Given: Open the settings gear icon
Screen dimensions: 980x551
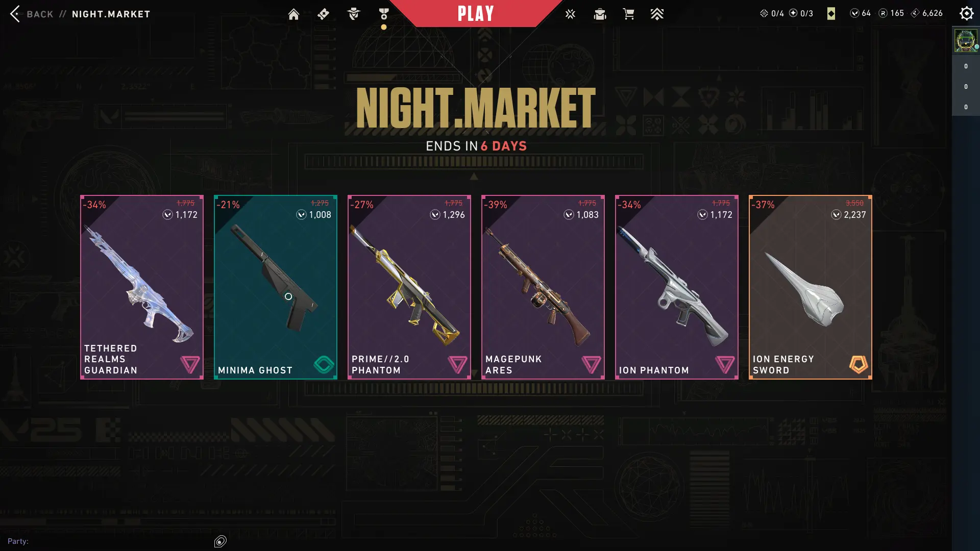Looking at the screenshot, I should [966, 13].
